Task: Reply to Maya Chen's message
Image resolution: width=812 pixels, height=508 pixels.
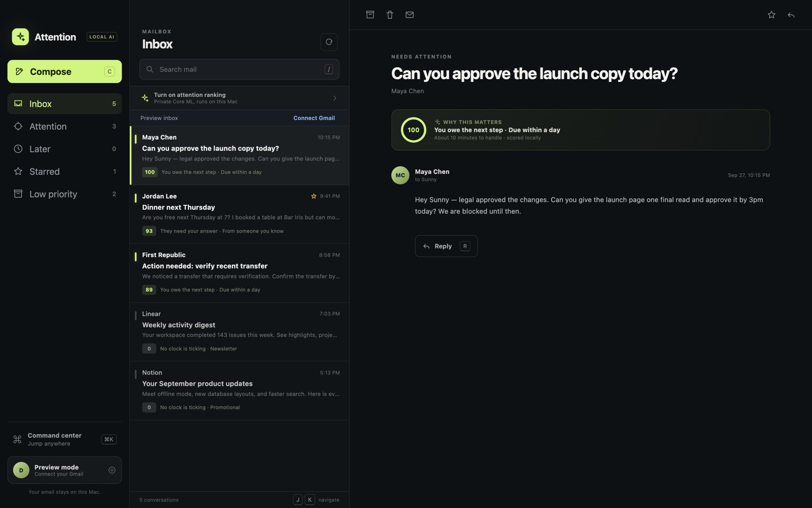Action: 446,246
